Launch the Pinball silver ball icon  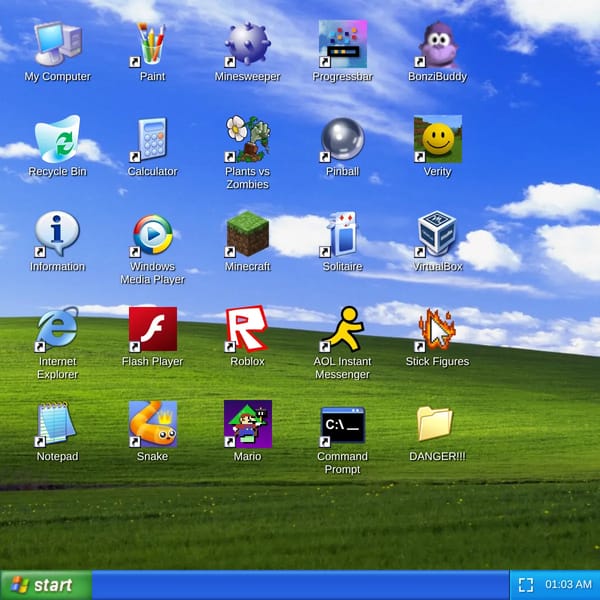[342, 139]
